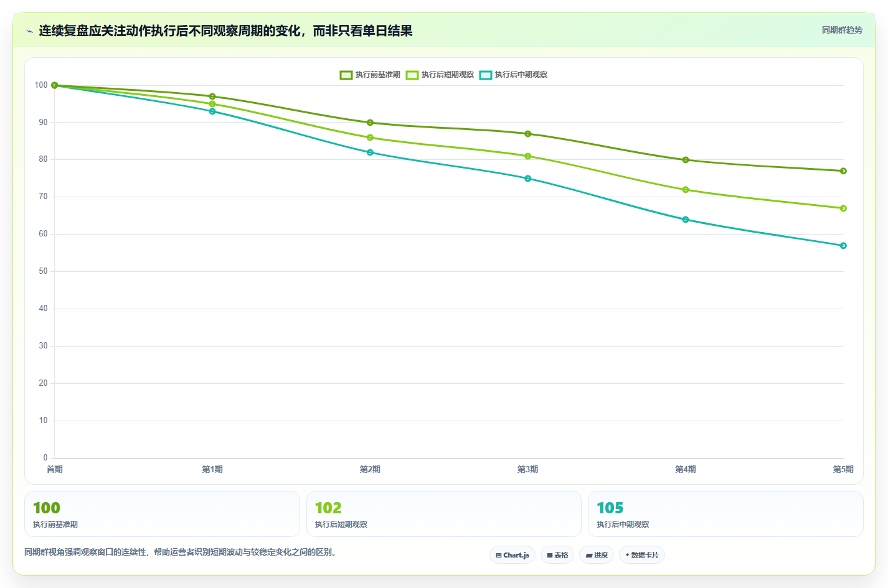Toggle the 执行后短期观察 legend item
This screenshot has width=888, height=588.
[440, 75]
